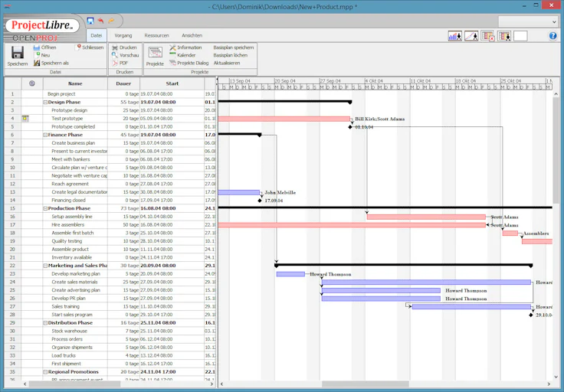564x392 pixels.
Task: Click the Gantt vertical scrollbar thumb
Action: tap(556, 150)
